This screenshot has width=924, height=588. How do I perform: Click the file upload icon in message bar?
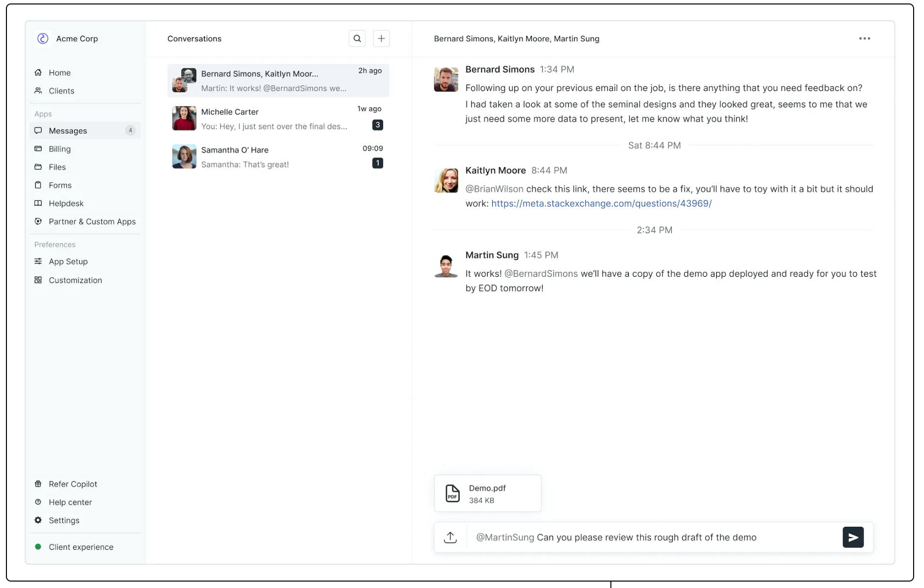click(451, 537)
